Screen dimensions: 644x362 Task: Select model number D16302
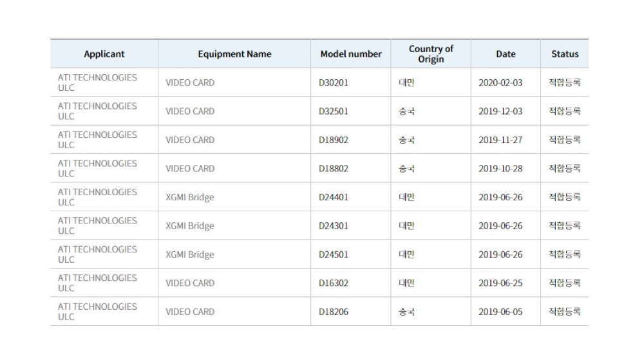[334, 283]
